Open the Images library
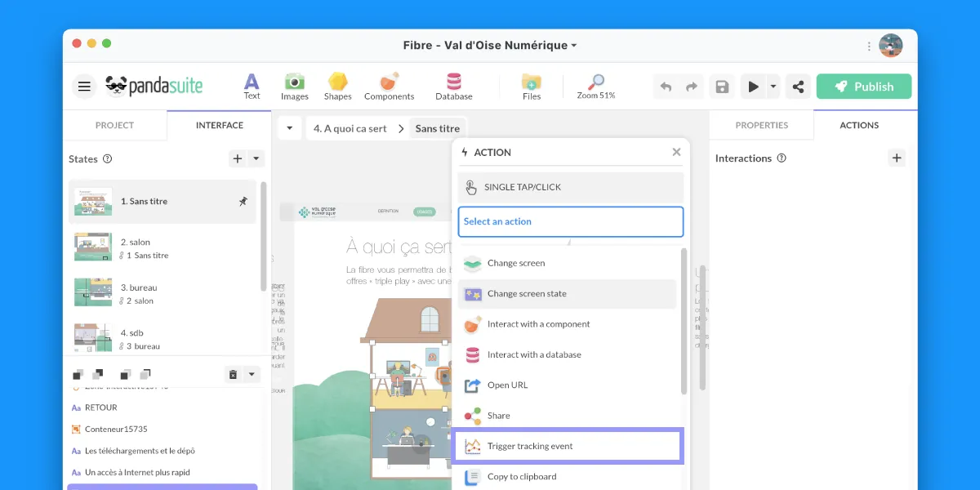Viewport: 980px width, 490px height. coord(294,86)
